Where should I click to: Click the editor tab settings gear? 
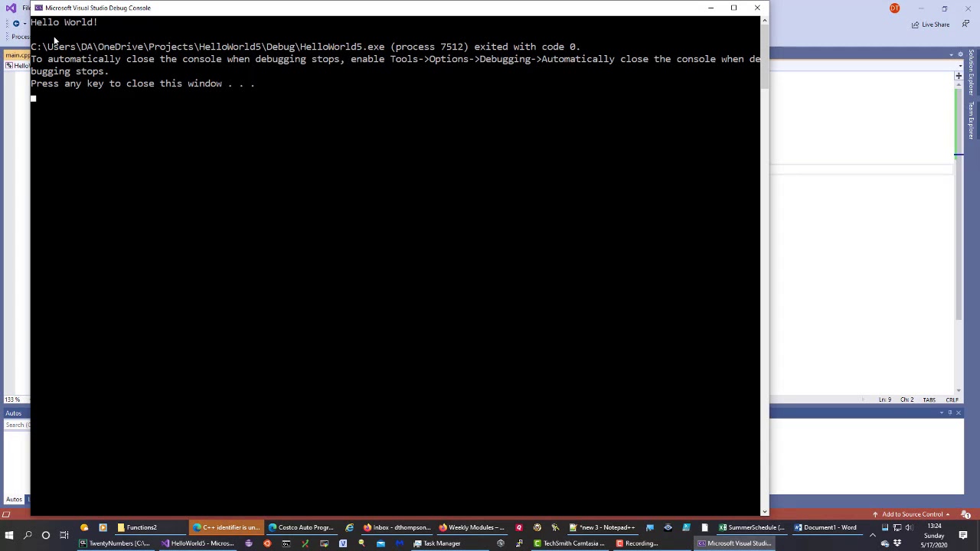click(961, 55)
